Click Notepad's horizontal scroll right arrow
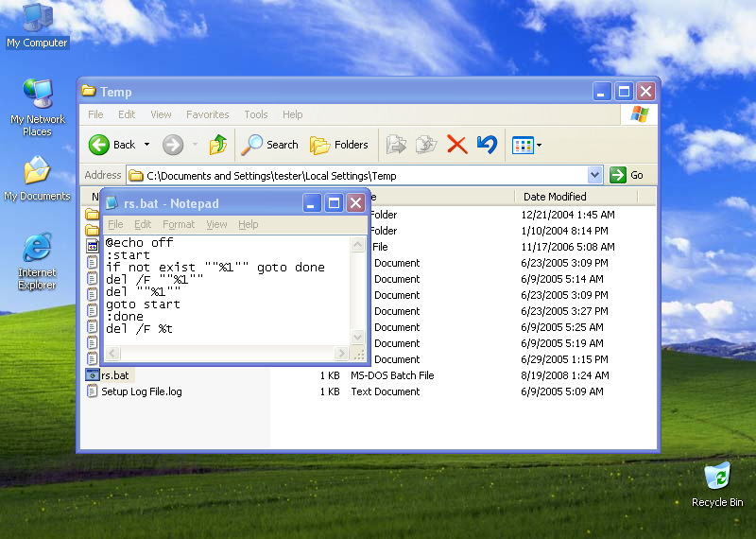Image resolution: width=756 pixels, height=539 pixels. (x=341, y=354)
